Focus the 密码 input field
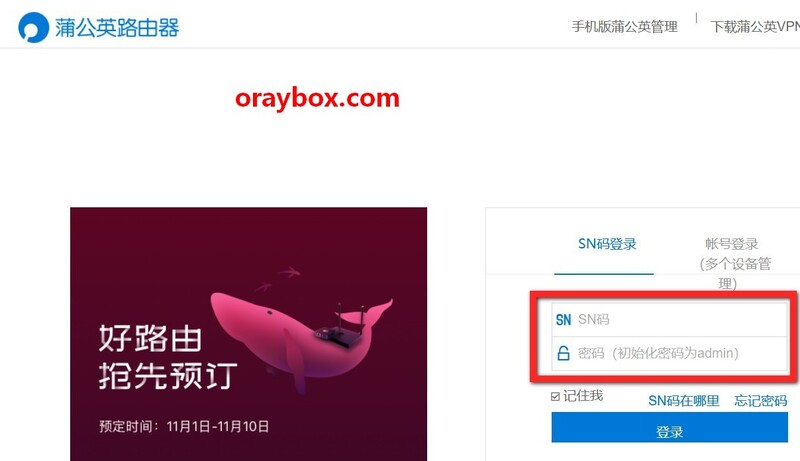The image size is (800, 461). tap(669, 353)
